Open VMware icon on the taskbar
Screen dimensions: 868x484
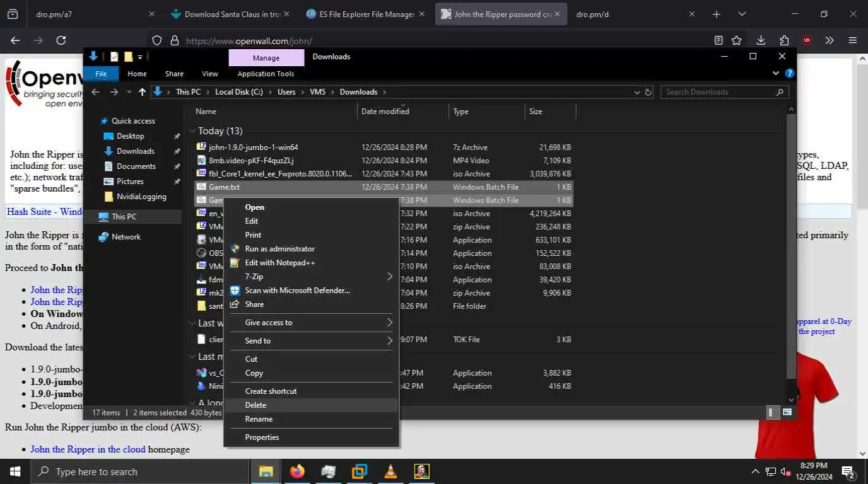point(359,471)
